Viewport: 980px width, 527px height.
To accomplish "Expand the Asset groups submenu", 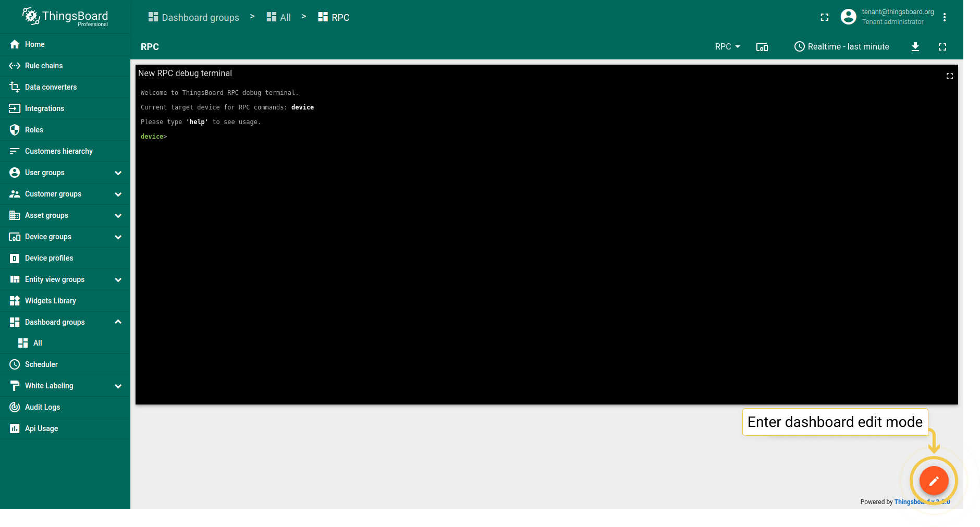I will 118,216.
